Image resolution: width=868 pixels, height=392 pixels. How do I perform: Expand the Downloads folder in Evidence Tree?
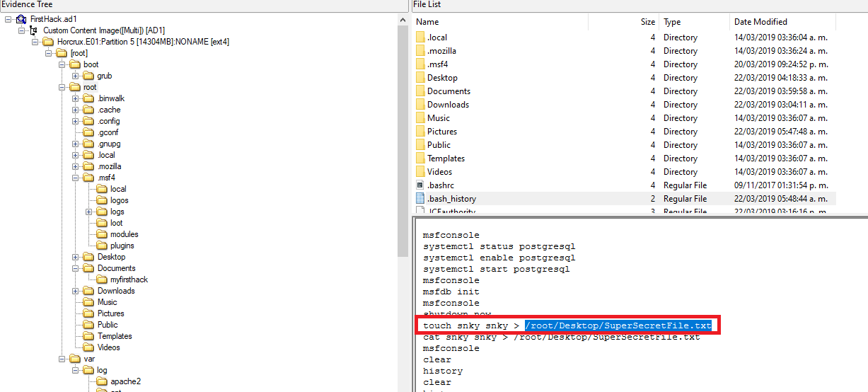click(76, 291)
